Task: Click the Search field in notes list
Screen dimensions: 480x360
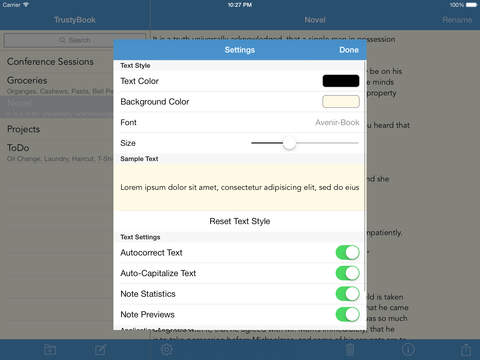Action: pos(75,40)
